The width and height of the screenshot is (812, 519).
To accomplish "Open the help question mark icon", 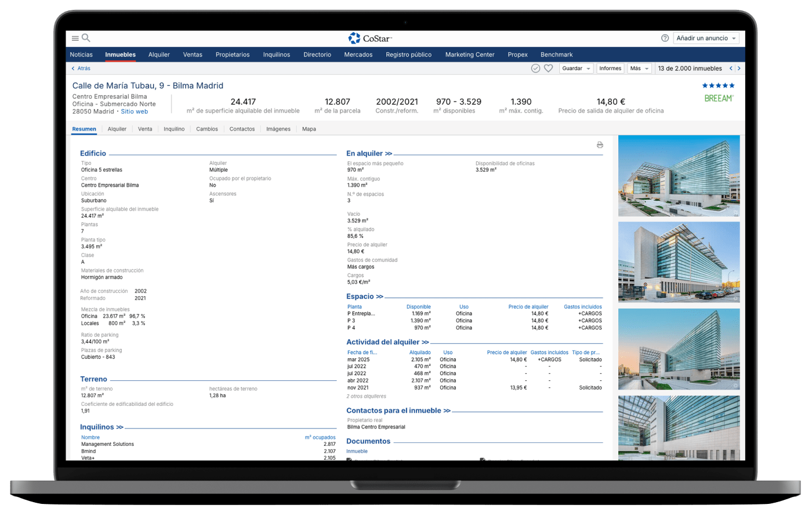I will [x=665, y=38].
